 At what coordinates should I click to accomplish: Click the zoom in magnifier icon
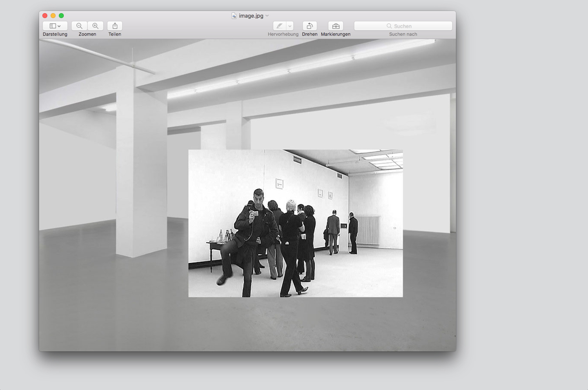pyautogui.click(x=96, y=26)
